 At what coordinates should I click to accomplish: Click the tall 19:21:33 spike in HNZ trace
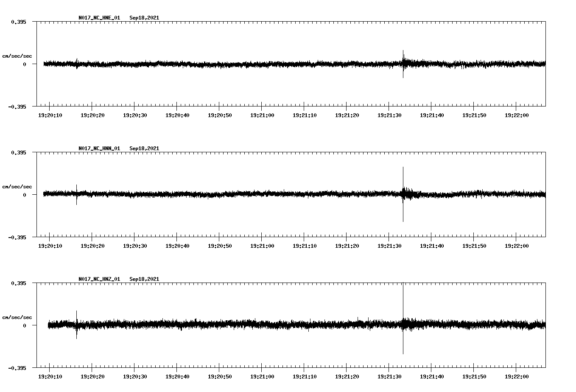click(x=403, y=319)
